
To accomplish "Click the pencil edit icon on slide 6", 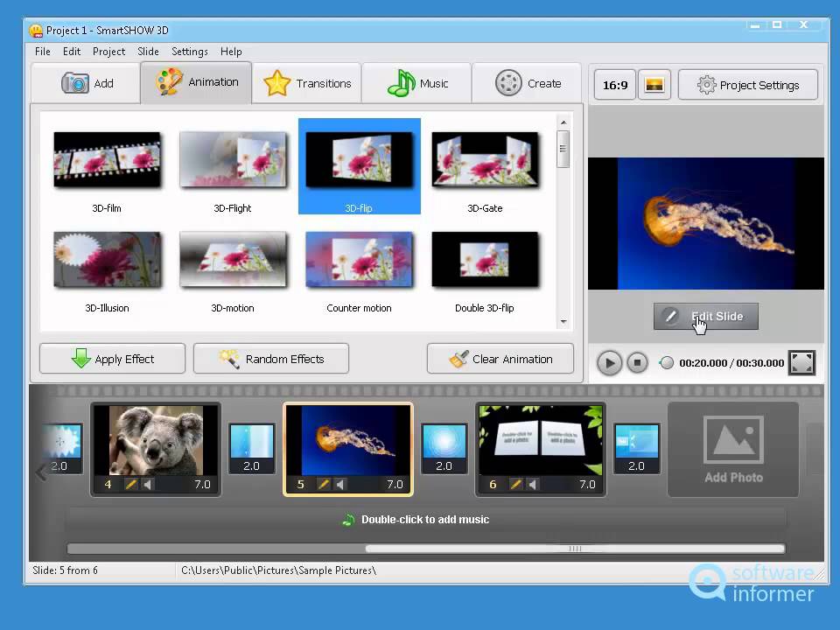I will tap(515, 484).
